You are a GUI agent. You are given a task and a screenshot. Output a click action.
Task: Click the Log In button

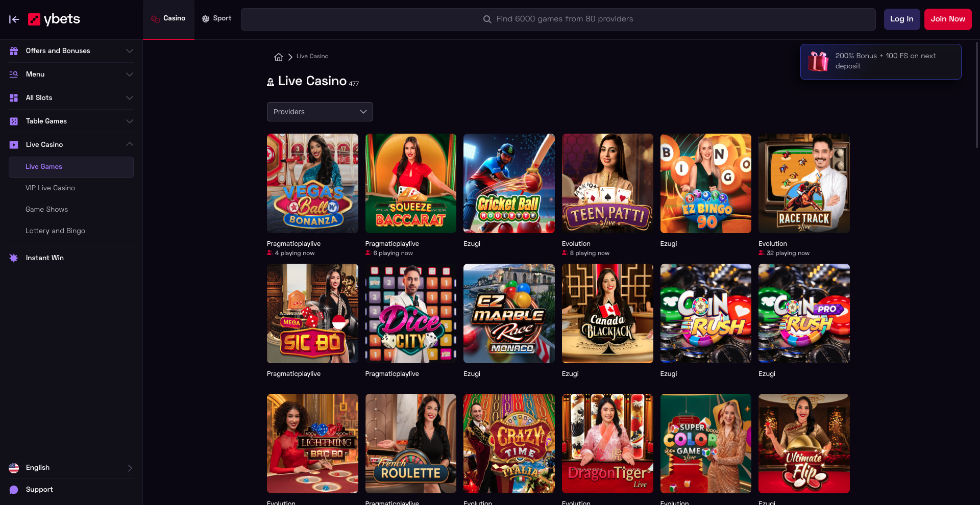tap(902, 19)
